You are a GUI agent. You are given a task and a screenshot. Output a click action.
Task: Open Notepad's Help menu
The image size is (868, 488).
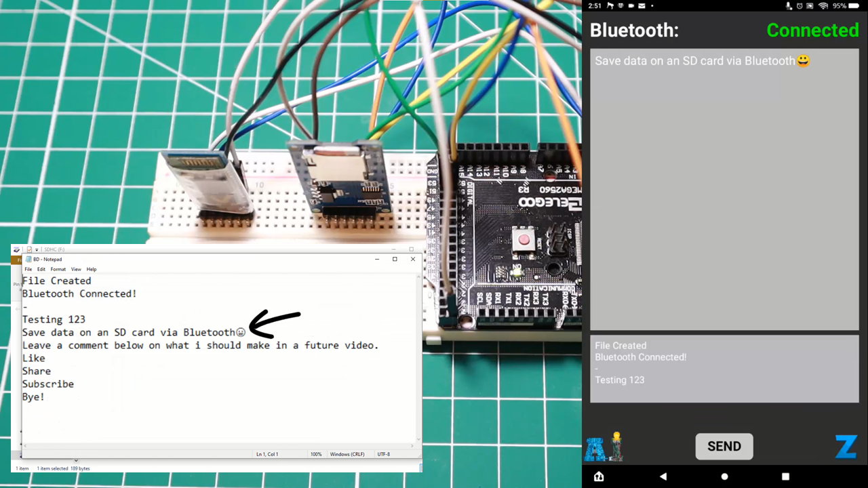91,269
